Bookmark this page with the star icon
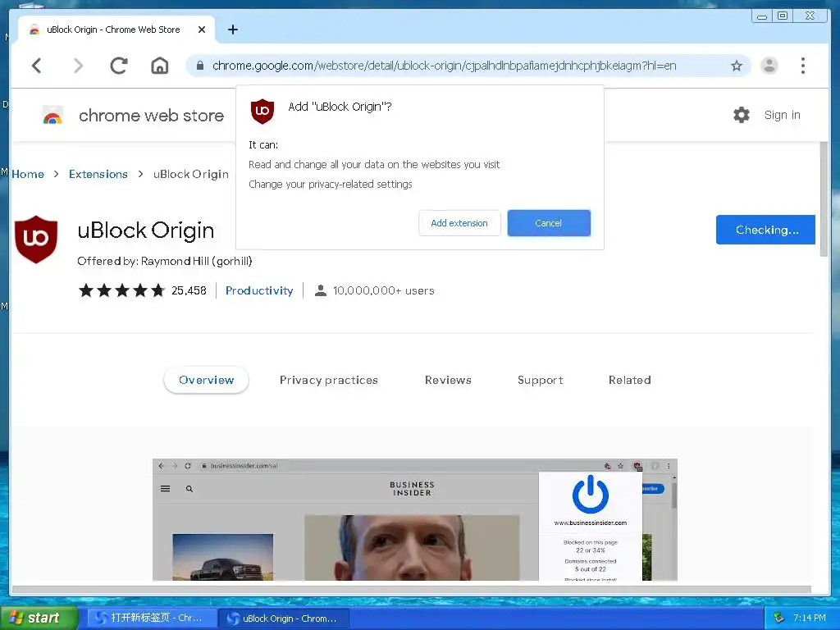 point(737,66)
